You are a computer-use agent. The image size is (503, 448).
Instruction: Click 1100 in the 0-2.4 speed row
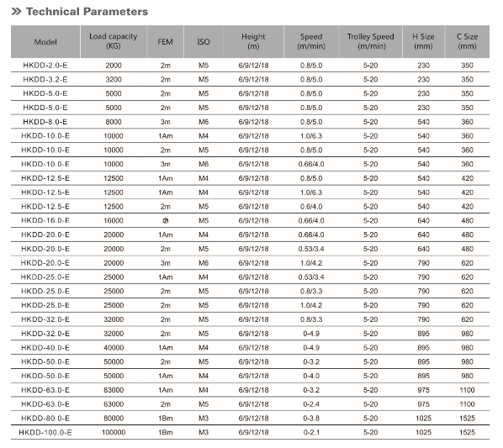[467, 404]
